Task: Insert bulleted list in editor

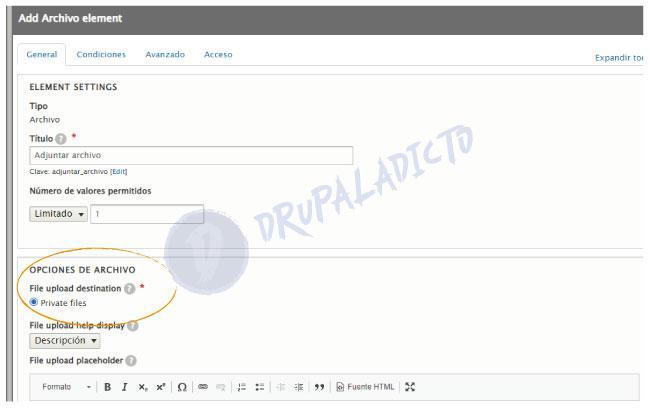Action: pyautogui.click(x=260, y=387)
